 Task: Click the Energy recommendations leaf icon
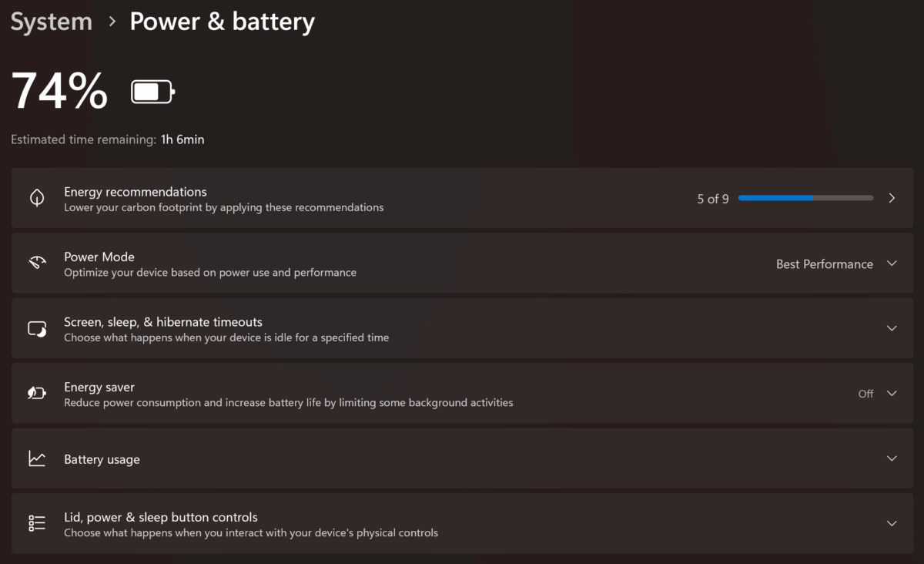pyautogui.click(x=37, y=198)
